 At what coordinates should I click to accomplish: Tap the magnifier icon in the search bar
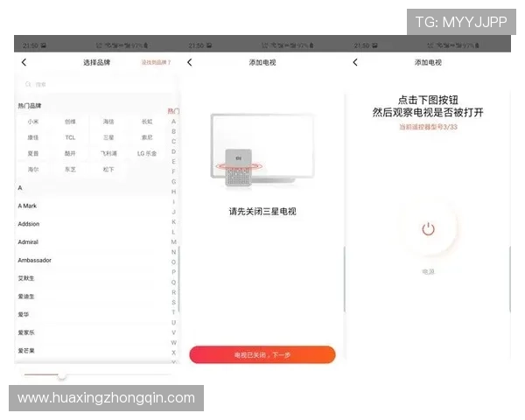pyautogui.click(x=28, y=84)
